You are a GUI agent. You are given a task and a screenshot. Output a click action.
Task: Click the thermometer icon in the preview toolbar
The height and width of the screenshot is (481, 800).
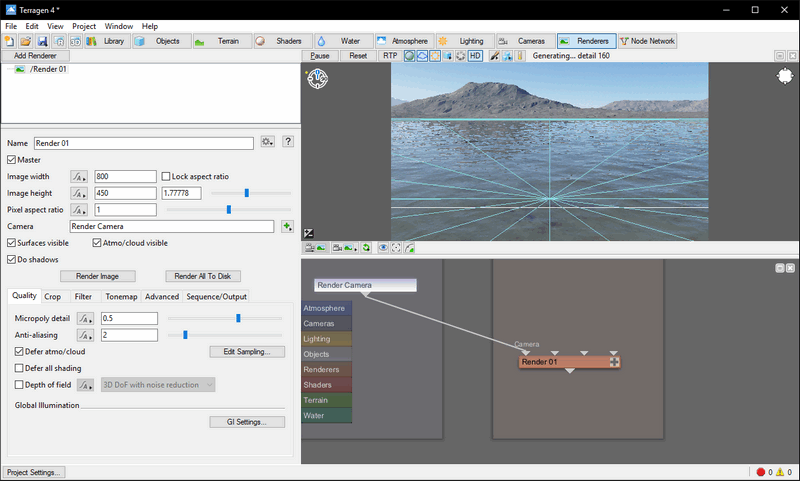520,56
